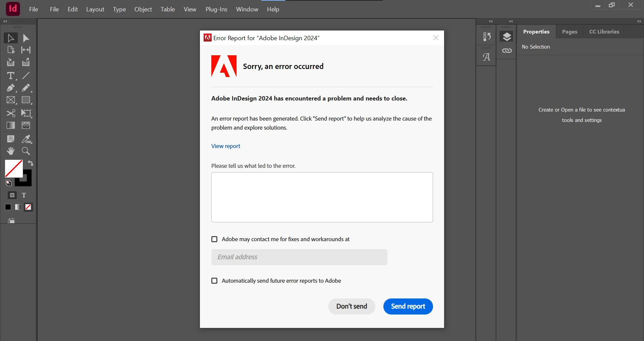Image resolution: width=644 pixels, height=341 pixels.
Task: Check Adobe may contact me box
Action: click(214, 239)
